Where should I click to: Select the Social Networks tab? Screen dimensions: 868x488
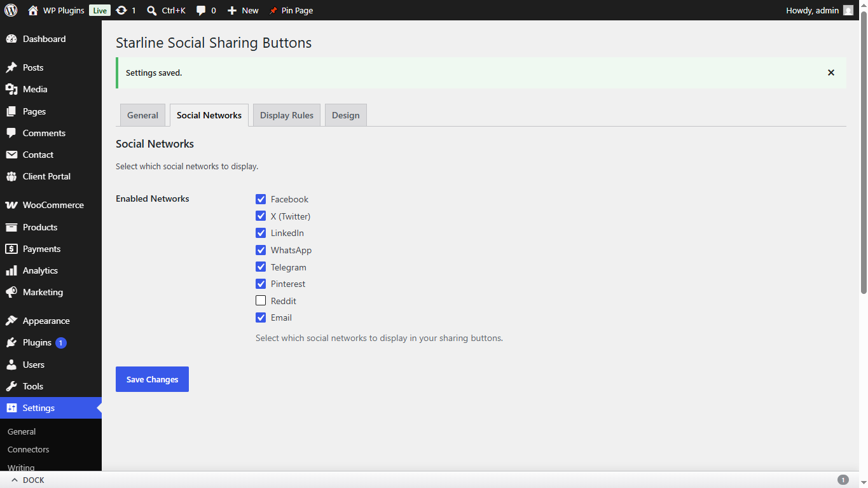(209, 115)
